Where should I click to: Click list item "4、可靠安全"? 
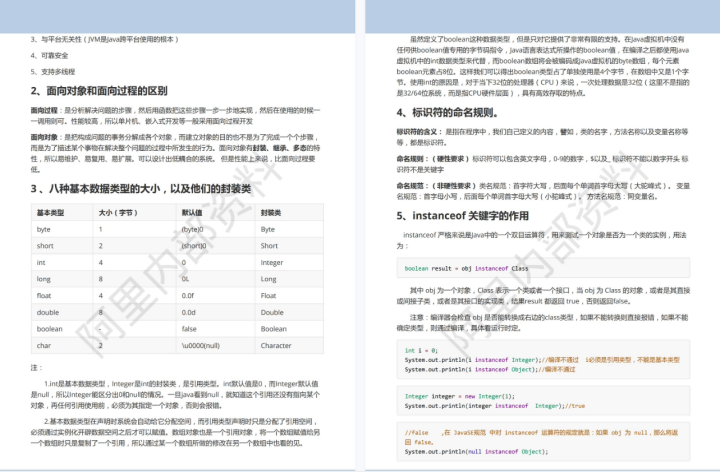click(49, 56)
